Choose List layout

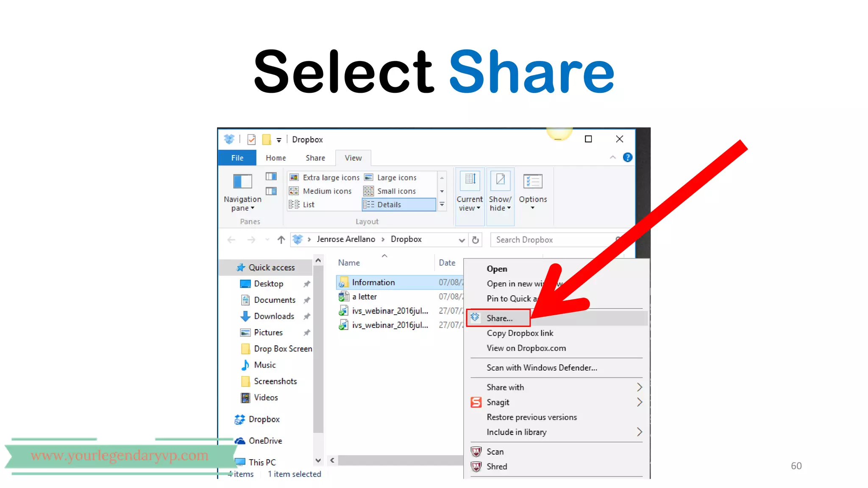pos(302,204)
